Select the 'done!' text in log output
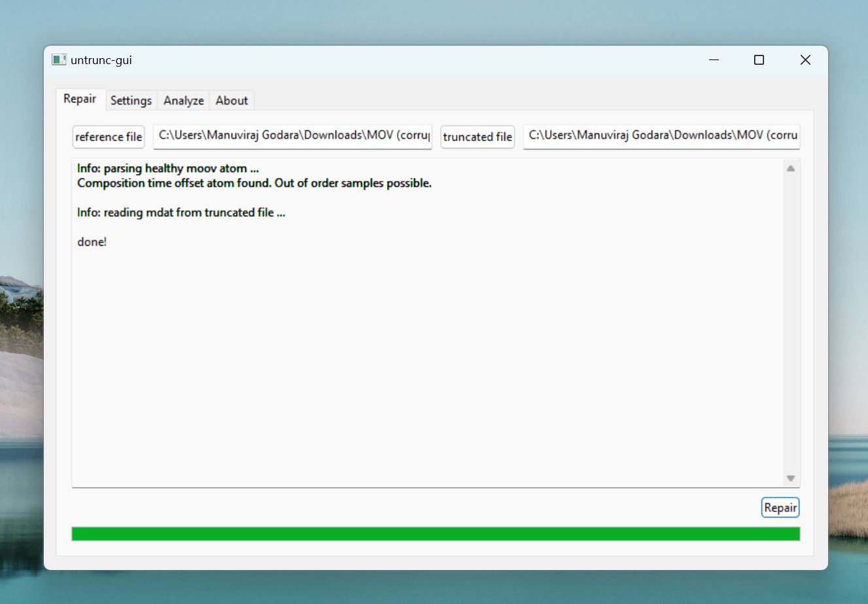Screen dimensions: 868x604 [92, 241]
